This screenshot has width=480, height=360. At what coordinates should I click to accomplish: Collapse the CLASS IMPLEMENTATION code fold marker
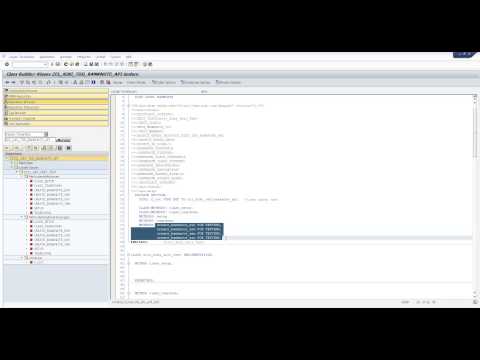(x=129, y=255)
